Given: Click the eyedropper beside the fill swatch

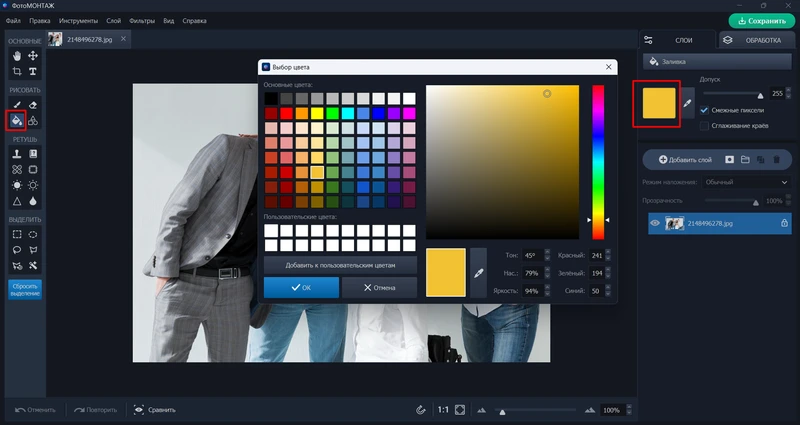Looking at the screenshot, I should point(687,103).
